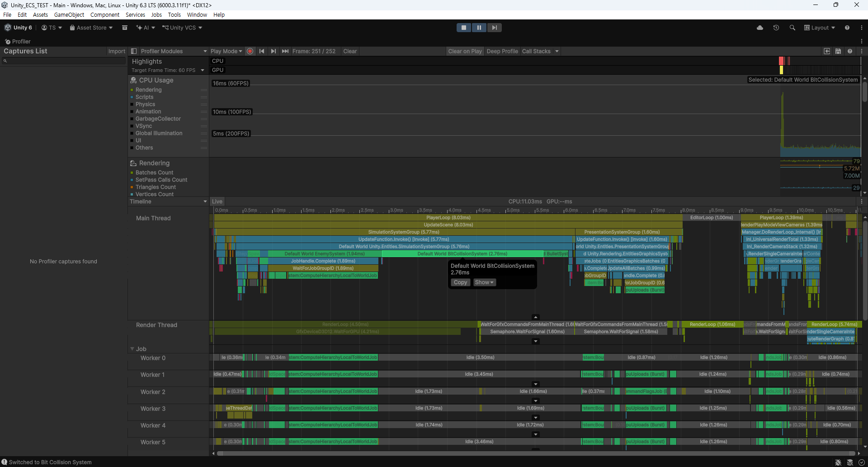Screen dimensions: 868x467
Task: Click the Import captures button
Action: click(x=117, y=51)
